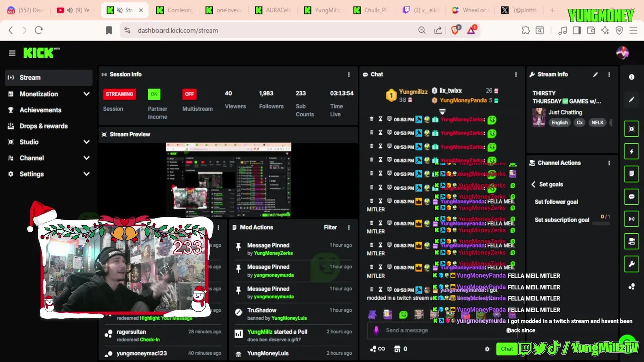Image resolution: width=644 pixels, height=362 pixels.
Task: Click the Kick logo
Action: click(41, 52)
